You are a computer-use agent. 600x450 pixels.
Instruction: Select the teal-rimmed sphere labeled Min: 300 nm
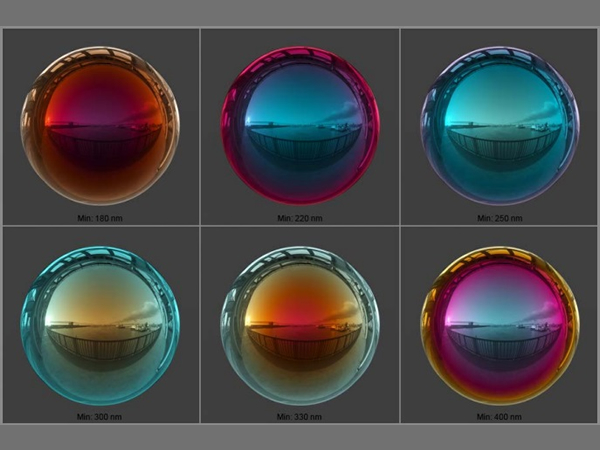click(100, 325)
